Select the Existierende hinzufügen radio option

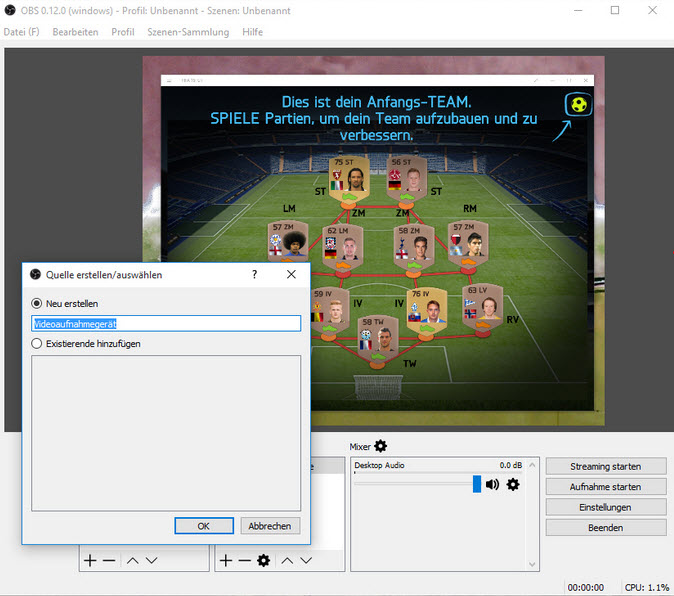click(x=37, y=343)
